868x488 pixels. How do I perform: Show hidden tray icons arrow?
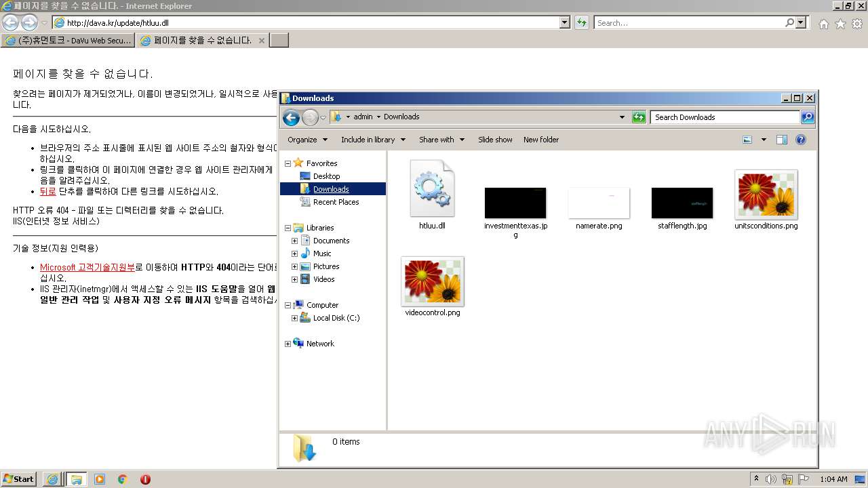click(757, 479)
